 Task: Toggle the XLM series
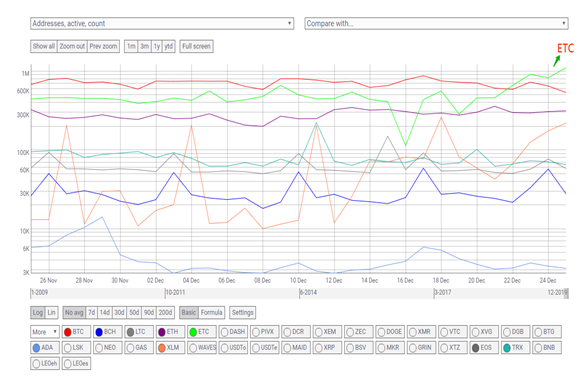[x=171, y=348]
